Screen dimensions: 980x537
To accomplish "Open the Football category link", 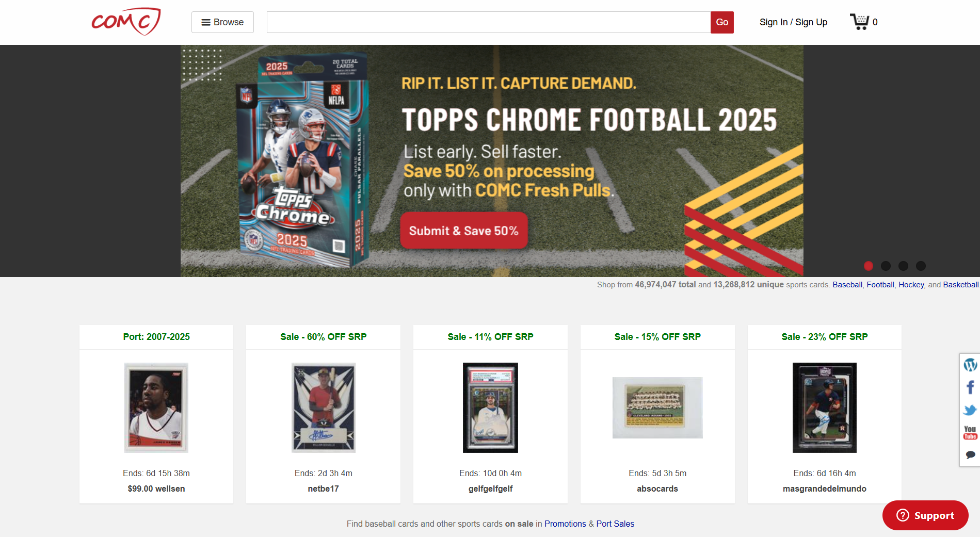I will coord(880,285).
